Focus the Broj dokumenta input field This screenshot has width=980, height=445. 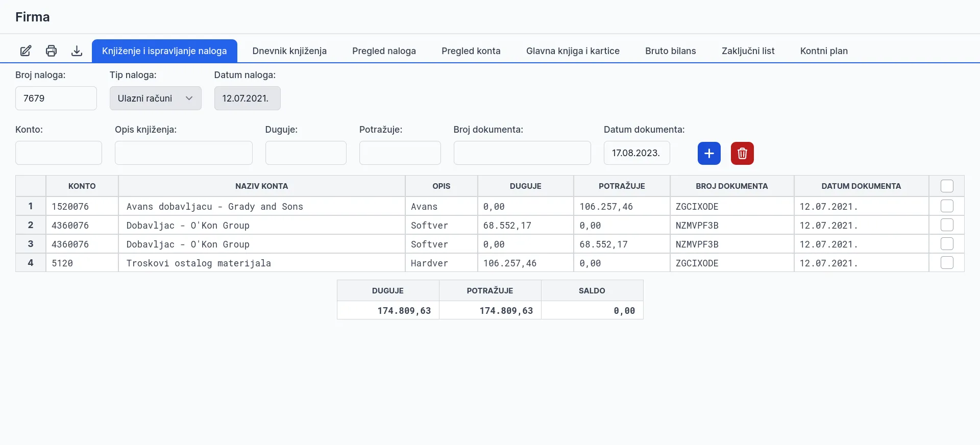[x=522, y=153]
